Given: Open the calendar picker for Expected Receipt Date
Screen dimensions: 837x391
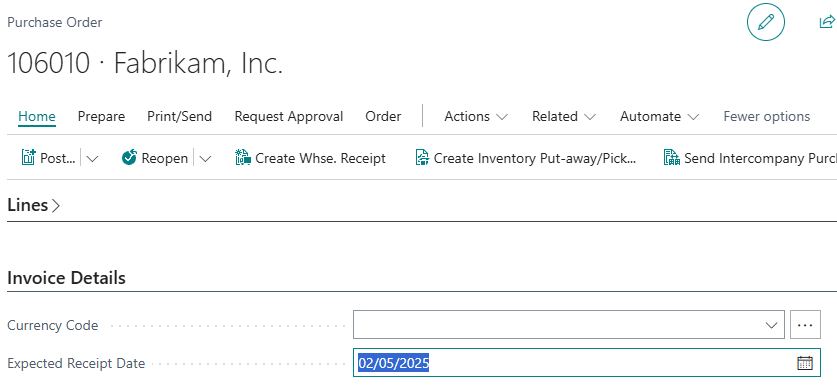Looking at the screenshot, I should click(x=804, y=363).
